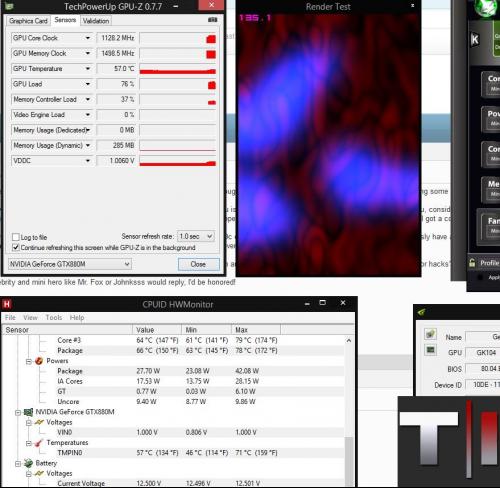The height and width of the screenshot is (488, 500).
Task: Click the GPU-Z title bar app icon
Action: pyautogui.click(x=9, y=6)
